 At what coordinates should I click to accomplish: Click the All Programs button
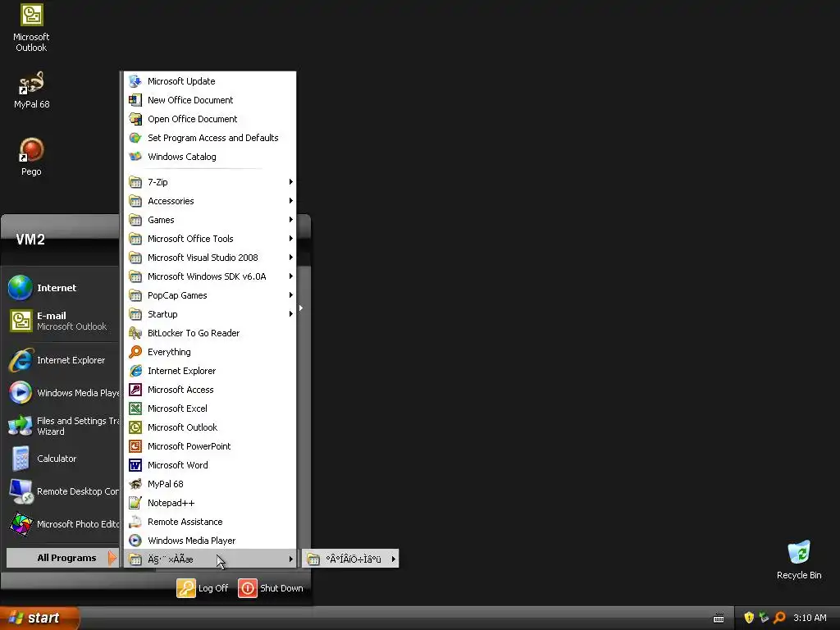pyautogui.click(x=62, y=558)
